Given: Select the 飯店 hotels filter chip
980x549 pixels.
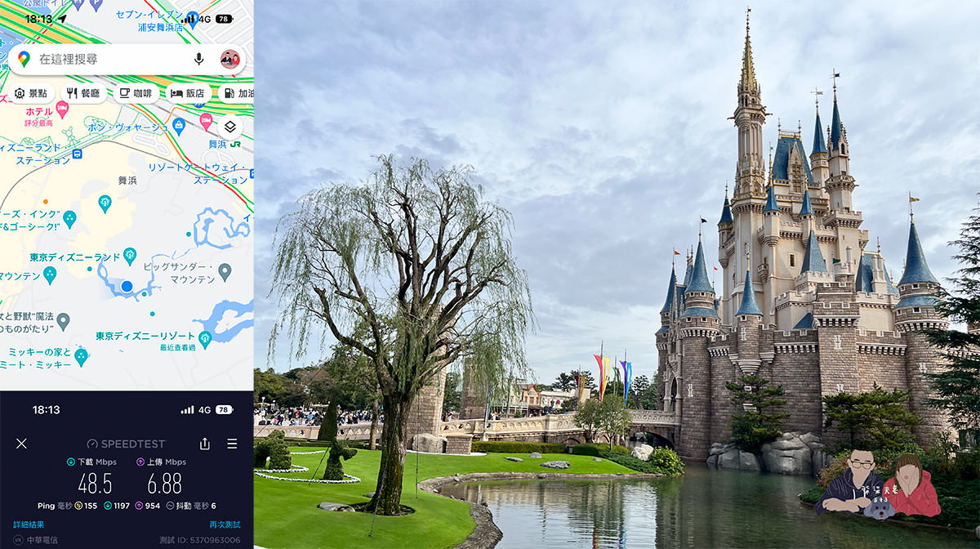Looking at the screenshot, I should 188,93.
